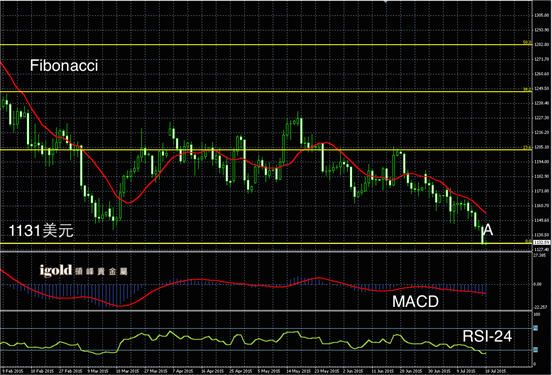Click the 9 Feb 2015 date label
Screen dimensions: 552x375
click(13, 371)
